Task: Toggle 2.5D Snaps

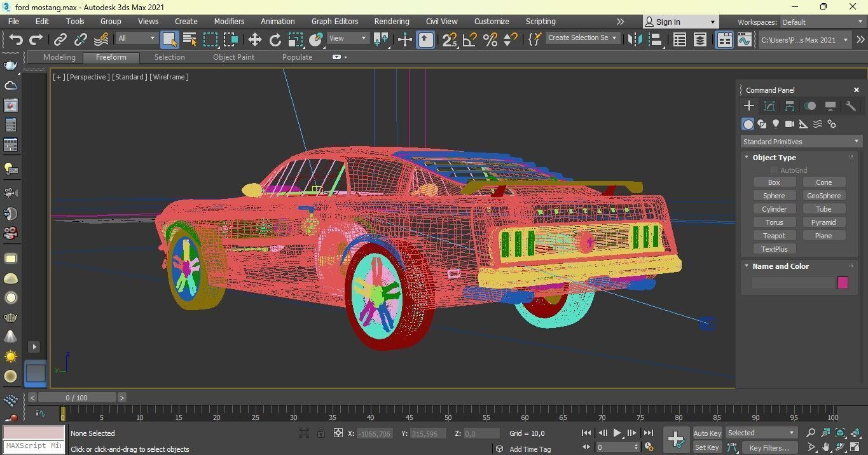Action: coord(449,39)
